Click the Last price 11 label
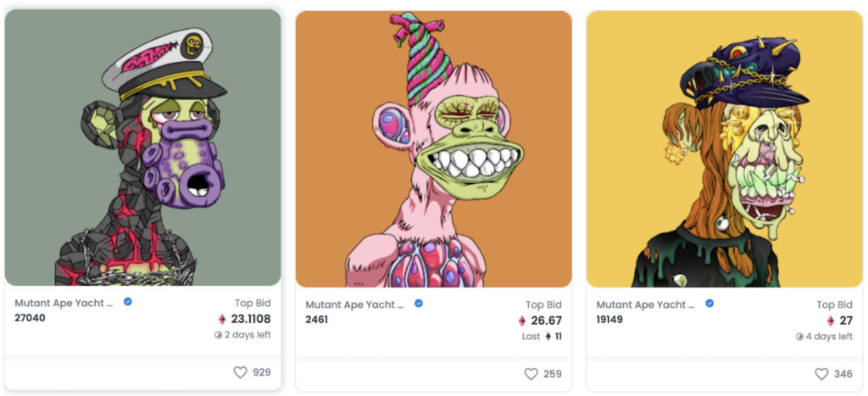The height and width of the screenshot is (396, 868). 542,336
